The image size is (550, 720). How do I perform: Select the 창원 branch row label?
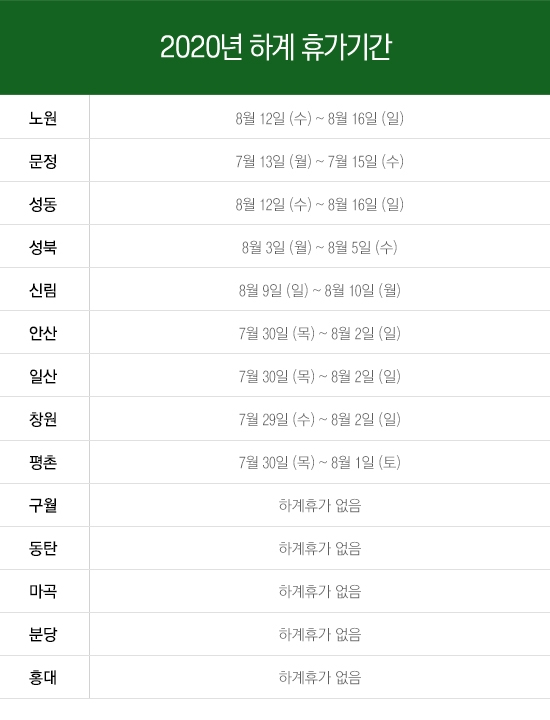[x=43, y=419]
